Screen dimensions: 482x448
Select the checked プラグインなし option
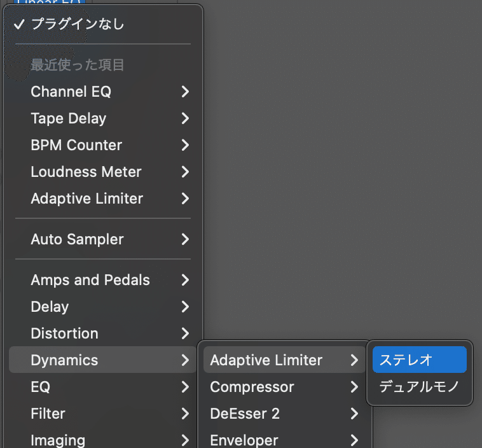coord(78,25)
